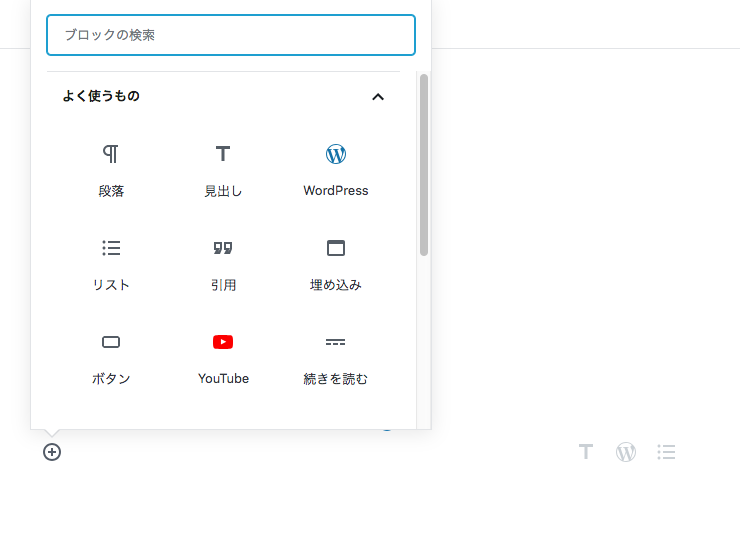
Task: Click the gray heading T shortcut icon
Action: coord(586,452)
